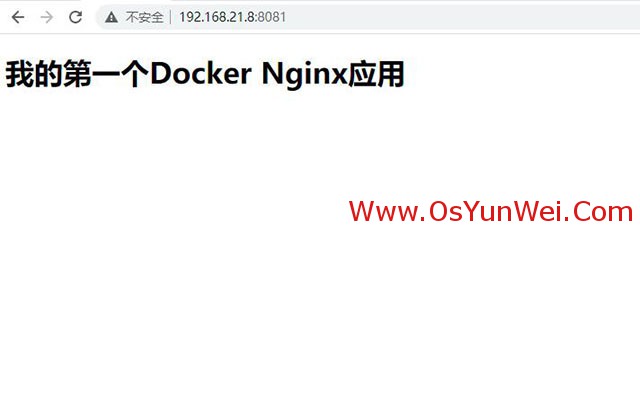Click the red Www.OsYunWei.Com watermark
This screenshot has width=640, height=401.
pyautogui.click(x=491, y=212)
